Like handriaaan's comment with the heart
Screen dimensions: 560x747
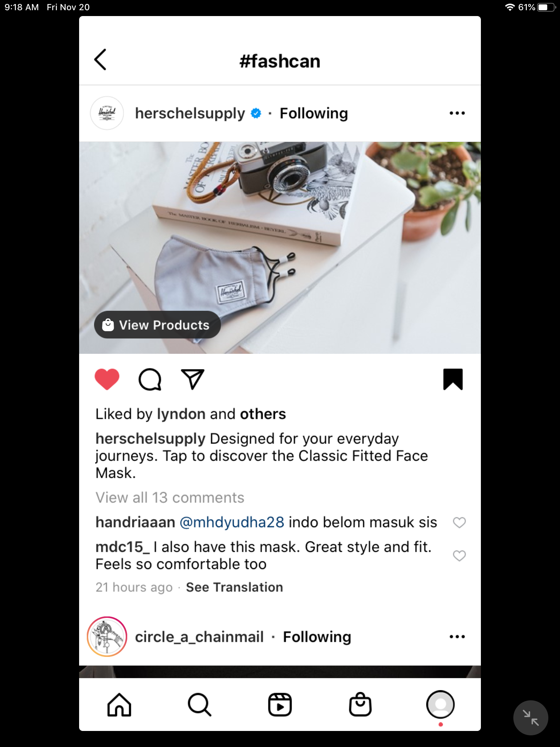pos(459,523)
